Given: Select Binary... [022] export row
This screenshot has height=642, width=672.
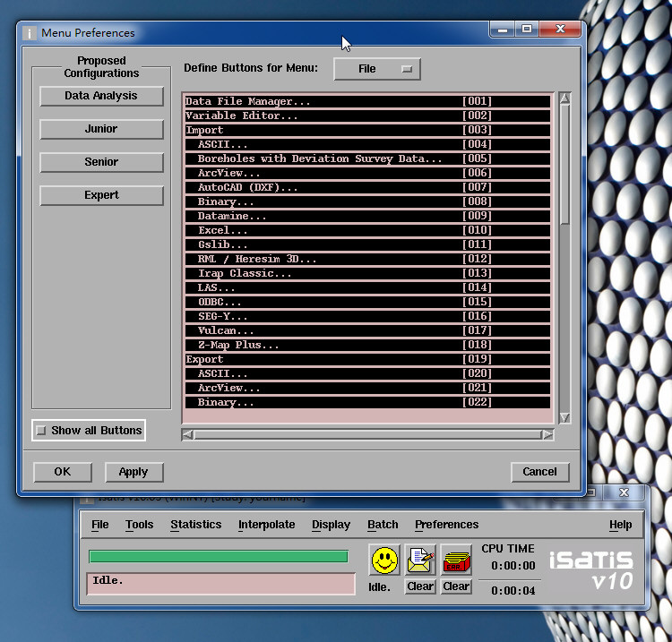Looking at the screenshot, I should 367,403.
